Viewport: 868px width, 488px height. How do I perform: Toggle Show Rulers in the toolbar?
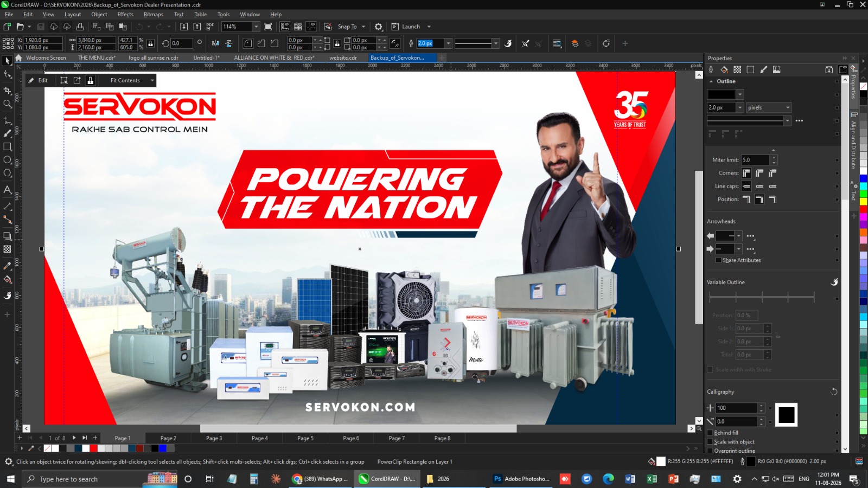(x=285, y=27)
